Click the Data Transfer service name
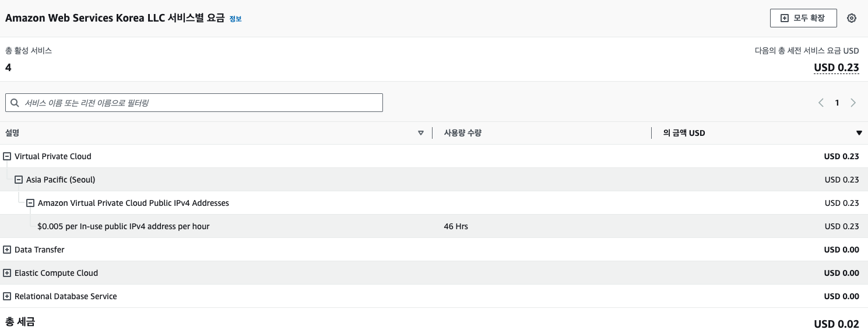The height and width of the screenshot is (333, 868). (40, 250)
